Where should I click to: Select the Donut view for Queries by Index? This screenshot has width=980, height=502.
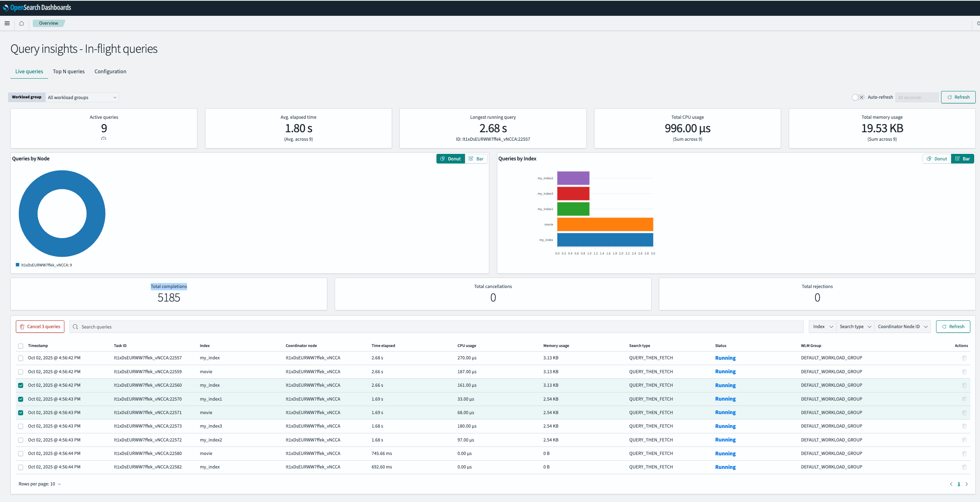coord(936,158)
